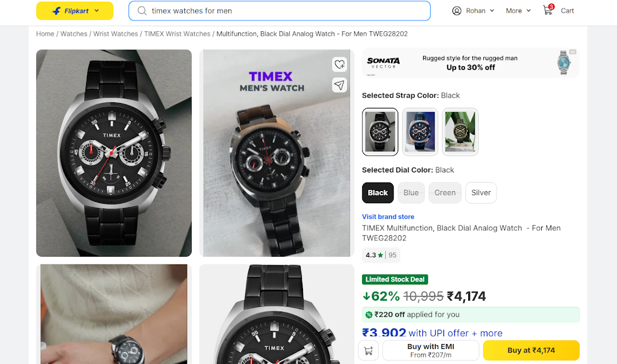Open TIMEX Wrist Watches breadcrumb
The image size is (617, 364).
pos(177,34)
